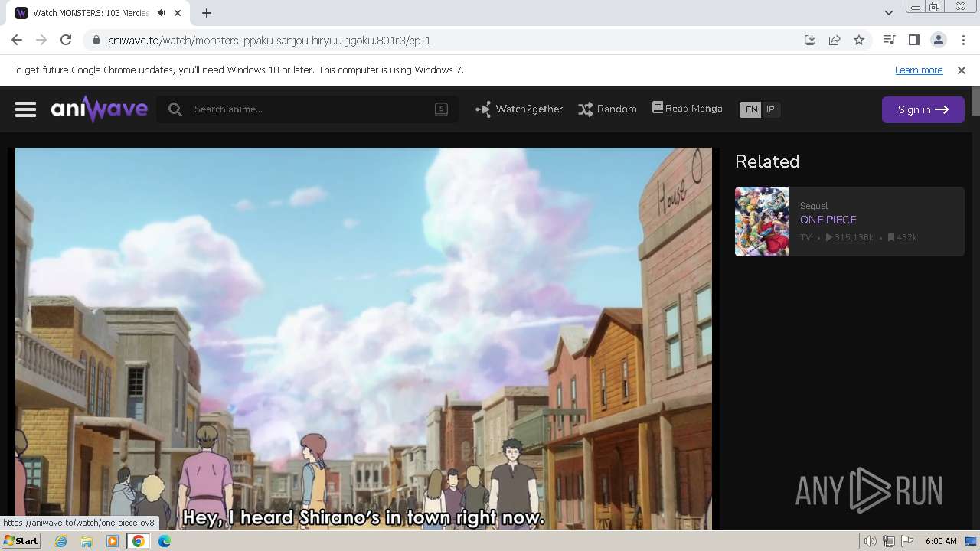
Task: Open the Chrome profile avatar
Action: (x=938, y=41)
